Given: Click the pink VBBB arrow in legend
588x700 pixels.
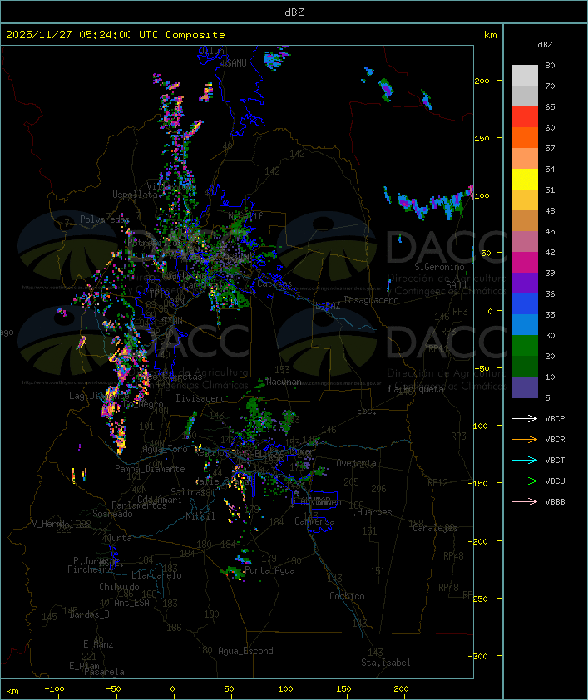Looking at the screenshot, I should tap(525, 502).
